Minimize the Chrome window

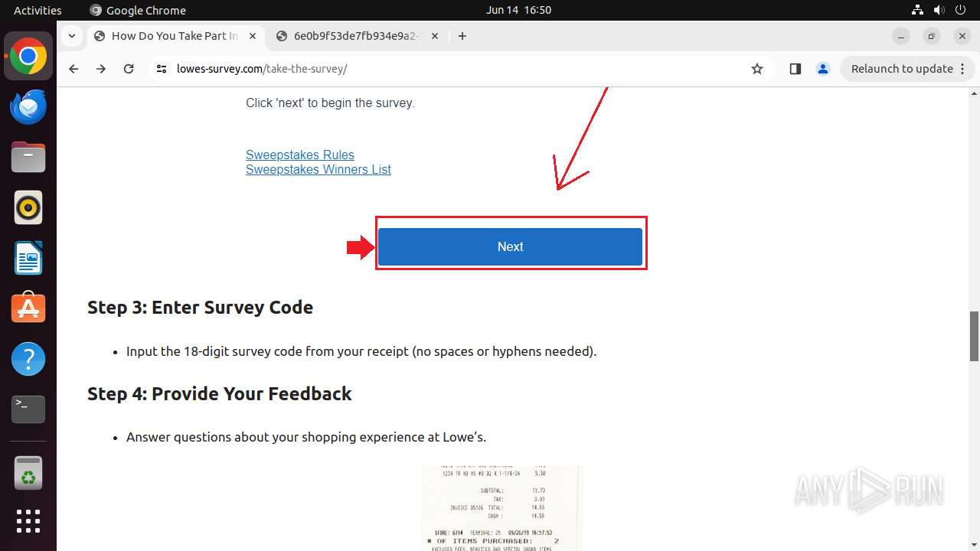[901, 36]
